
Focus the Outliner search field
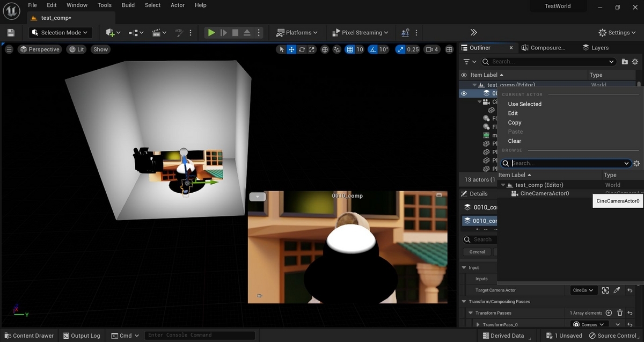click(x=548, y=62)
